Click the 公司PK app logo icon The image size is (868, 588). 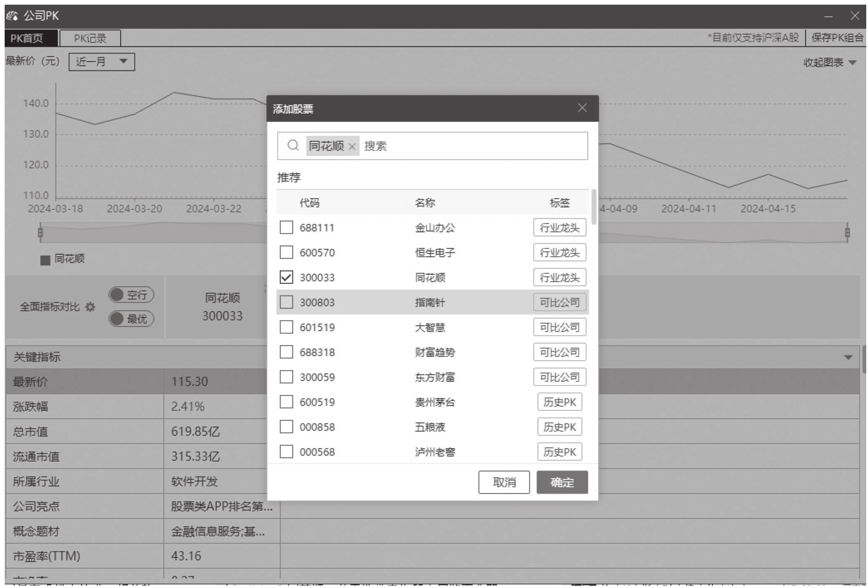(12, 16)
